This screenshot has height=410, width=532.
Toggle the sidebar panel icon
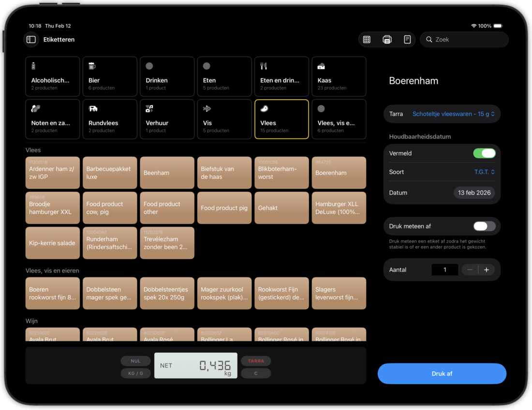[x=31, y=40]
